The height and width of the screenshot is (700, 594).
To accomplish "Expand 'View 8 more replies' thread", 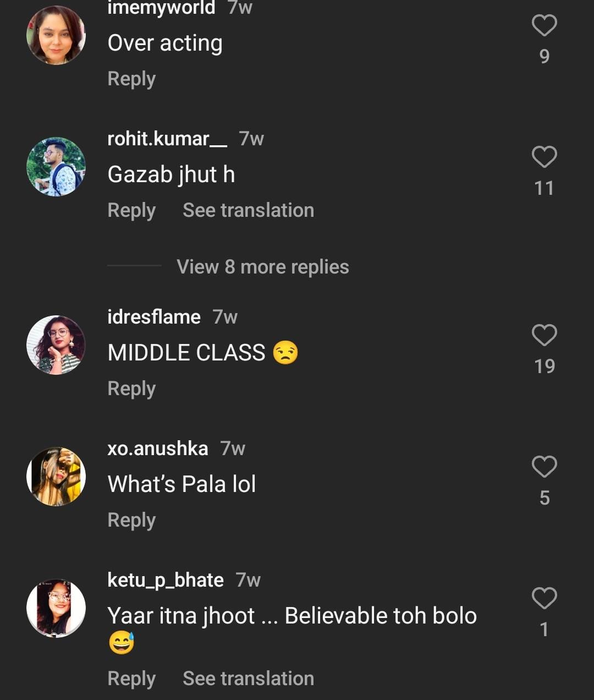I will (x=262, y=267).
